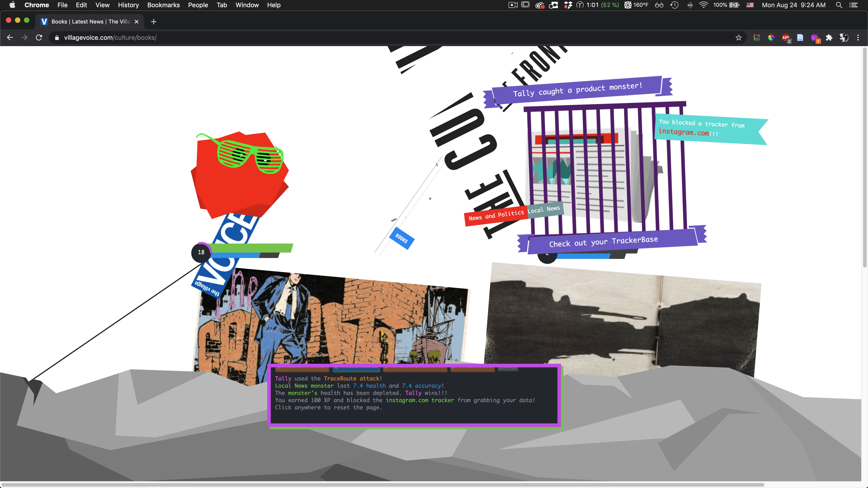Select the Books Village Voice tab

point(90,21)
